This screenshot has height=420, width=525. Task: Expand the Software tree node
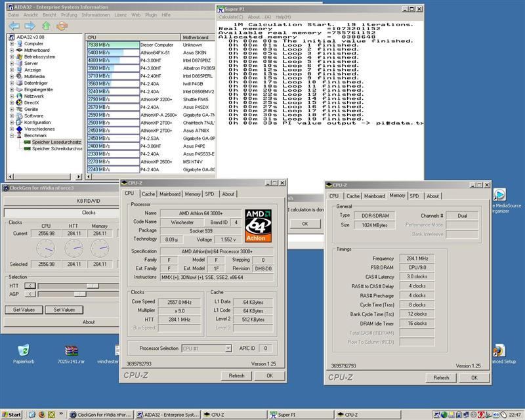(12, 116)
